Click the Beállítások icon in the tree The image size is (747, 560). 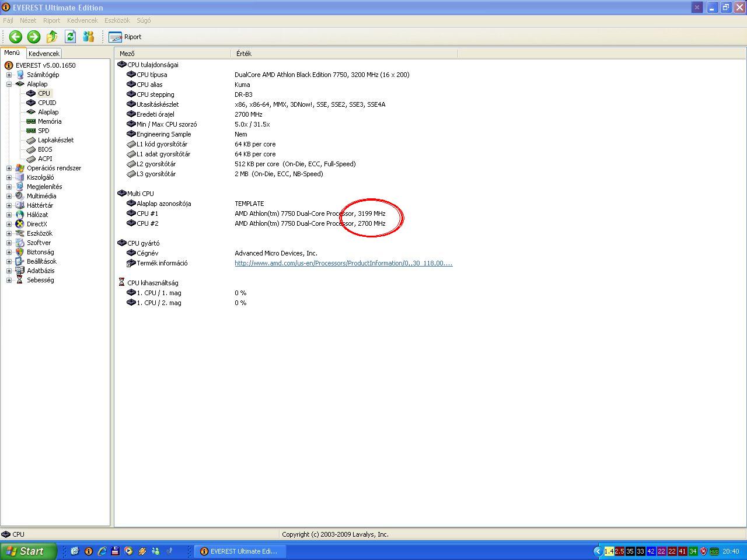(x=20, y=261)
